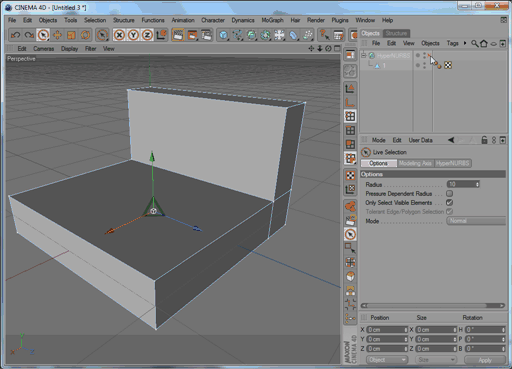The width and height of the screenshot is (512, 369).
Task: Toggle the Attribute Manager lock icon
Action: click(x=484, y=140)
